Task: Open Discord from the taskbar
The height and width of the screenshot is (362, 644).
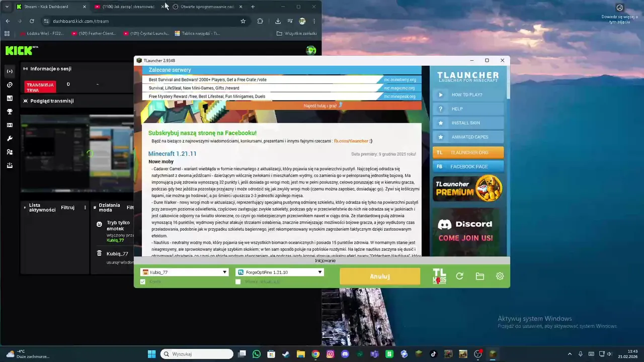Action: tap(345, 354)
